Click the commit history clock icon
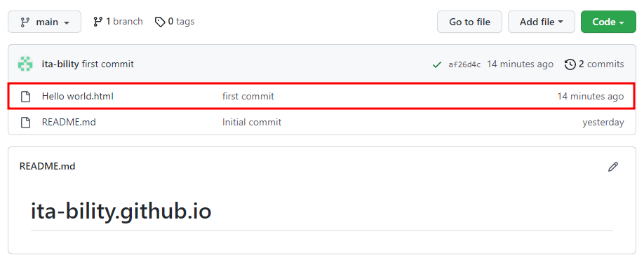Image resolution: width=644 pixels, height=262 pixels. pos(570,64)
